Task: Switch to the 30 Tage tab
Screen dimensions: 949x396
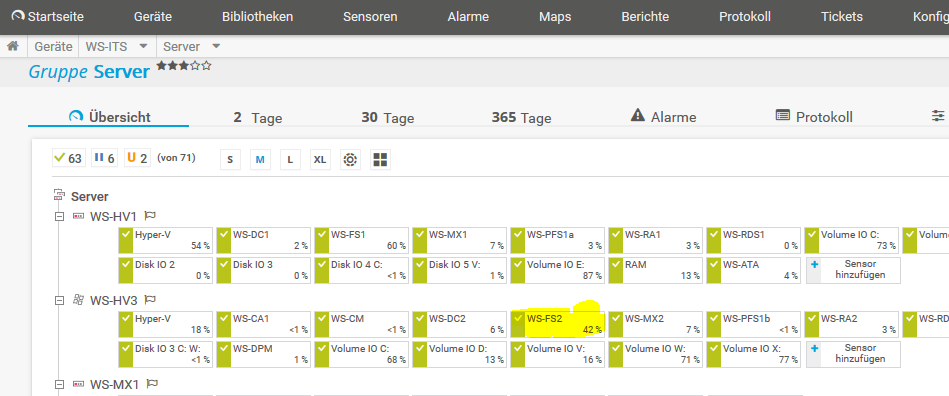Action: (x=387, y=117)
